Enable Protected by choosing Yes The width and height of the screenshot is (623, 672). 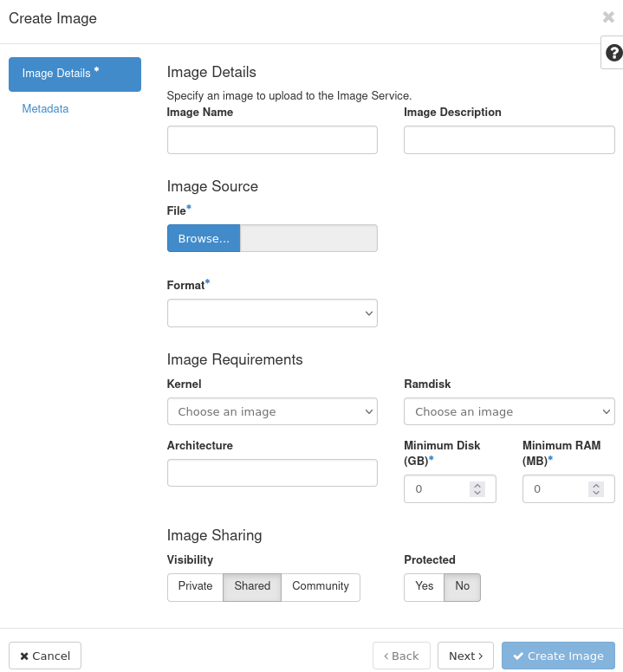click(x=424, y=586)
